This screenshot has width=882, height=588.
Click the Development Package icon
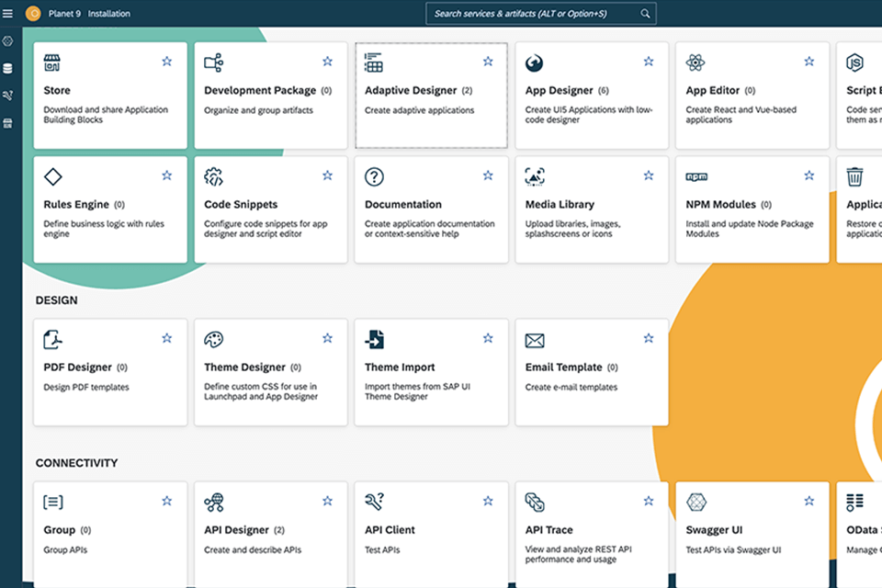point(214,62)
